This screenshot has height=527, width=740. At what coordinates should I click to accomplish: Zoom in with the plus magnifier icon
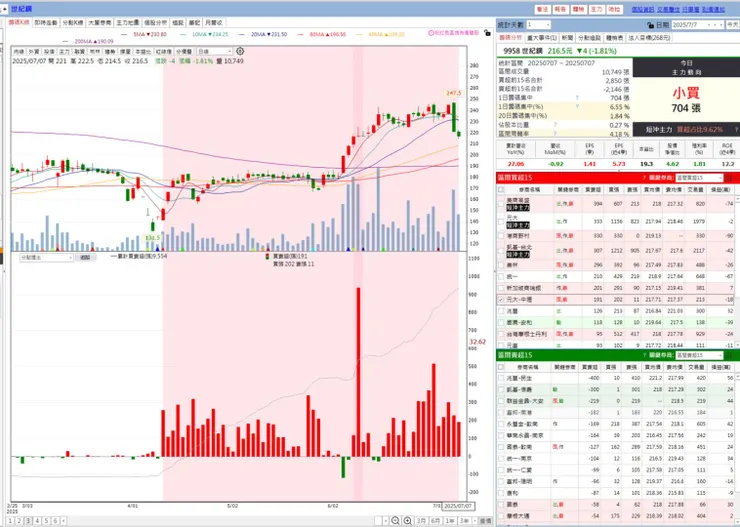(408, 520)
